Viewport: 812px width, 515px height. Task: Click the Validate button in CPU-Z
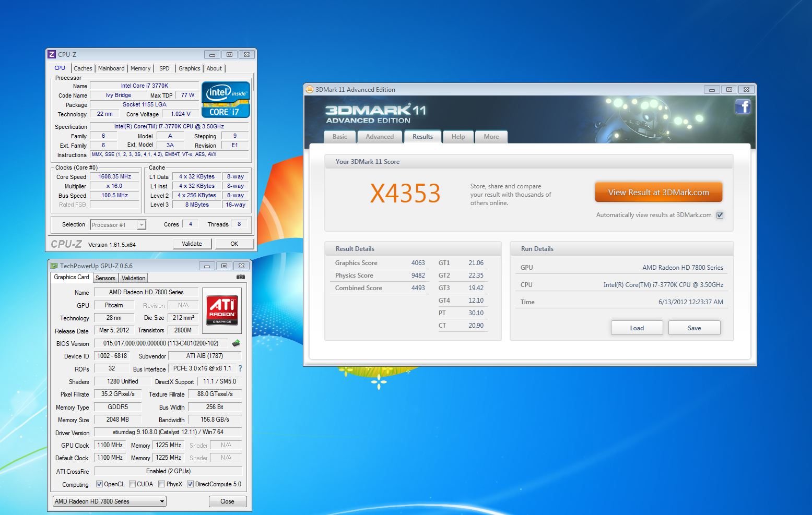(x=192, y=244)
